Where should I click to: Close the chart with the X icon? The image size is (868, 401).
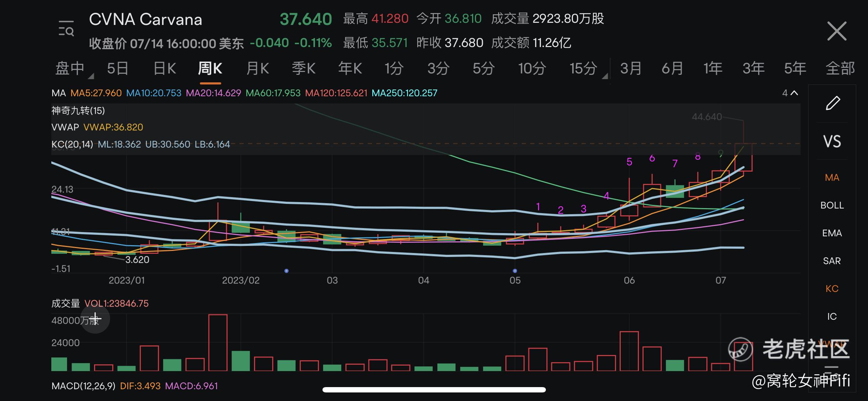click(836, 31)
